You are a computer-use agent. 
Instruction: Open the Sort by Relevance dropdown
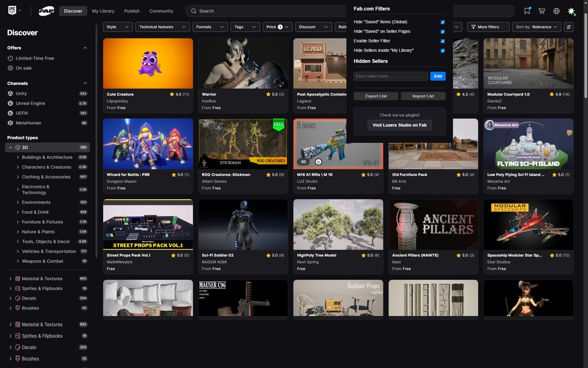click(537, 27)
